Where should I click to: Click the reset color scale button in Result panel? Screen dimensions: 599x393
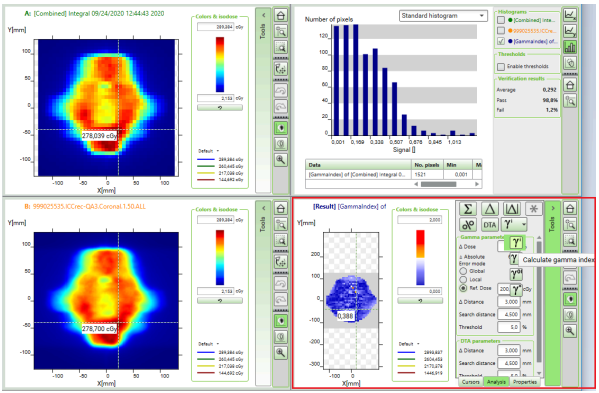pos(420,301)
